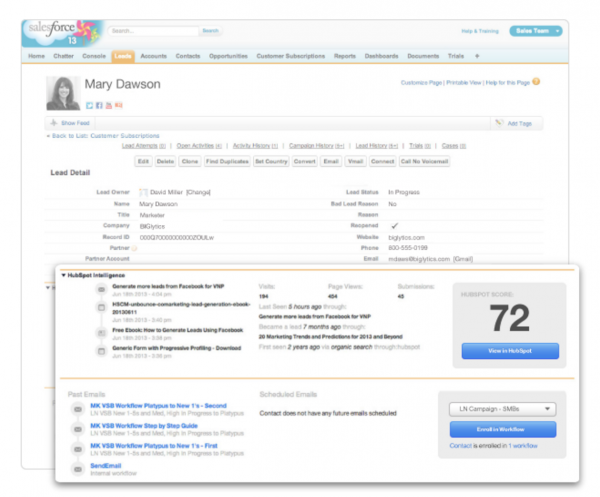600x497 pixels.
Task: Jump to the Open Activities link
Action: point(199,146)
